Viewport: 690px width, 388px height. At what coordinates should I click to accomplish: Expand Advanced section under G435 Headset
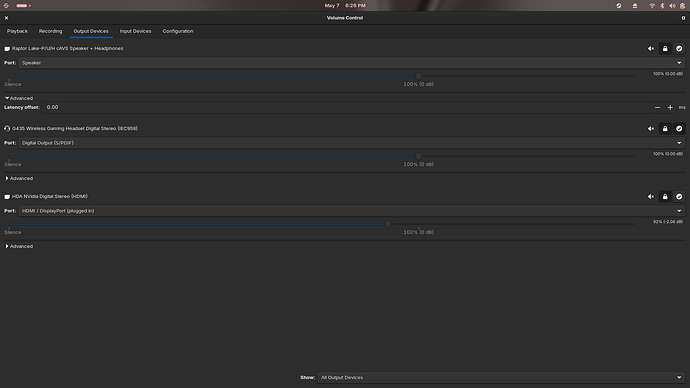point(19,178)
